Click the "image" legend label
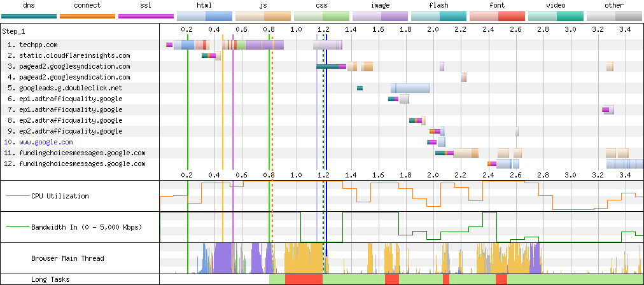 381,6
